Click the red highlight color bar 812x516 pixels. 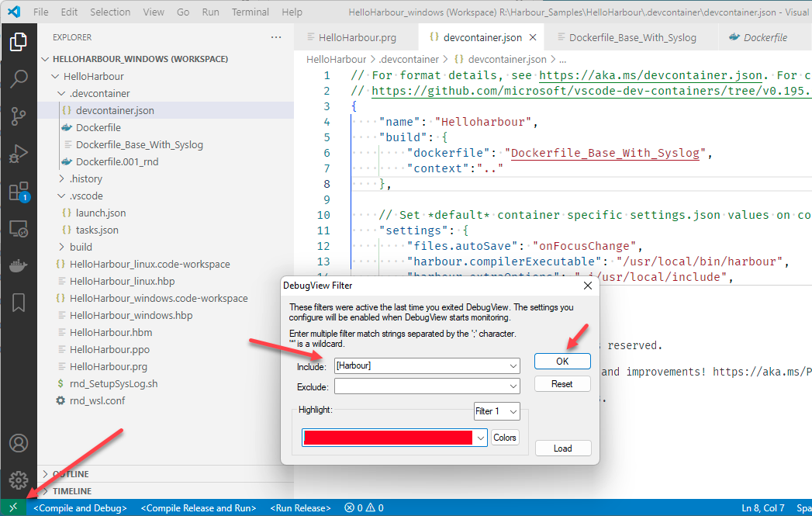point(388,438)
